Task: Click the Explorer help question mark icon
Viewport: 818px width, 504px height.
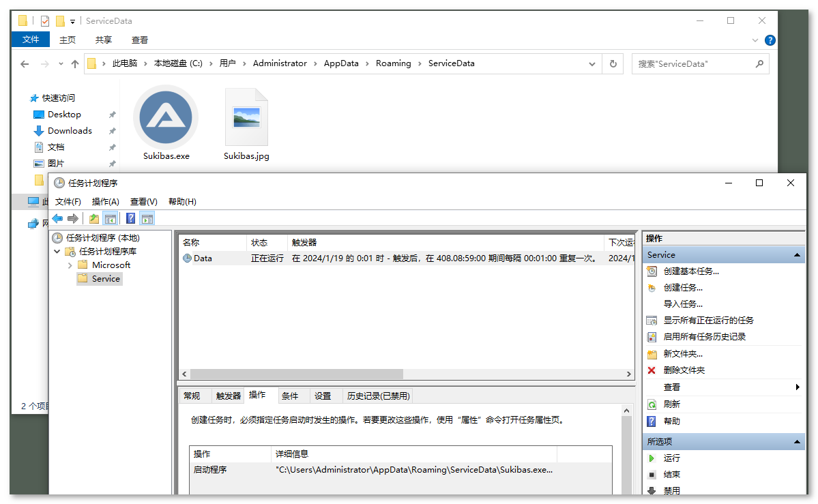Action: [770, 40]
